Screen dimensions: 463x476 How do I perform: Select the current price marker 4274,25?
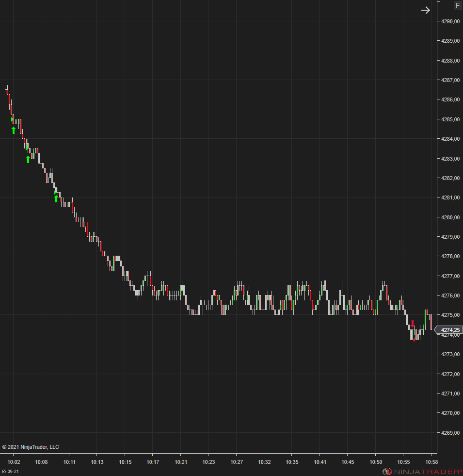click(x=448, y=330)
